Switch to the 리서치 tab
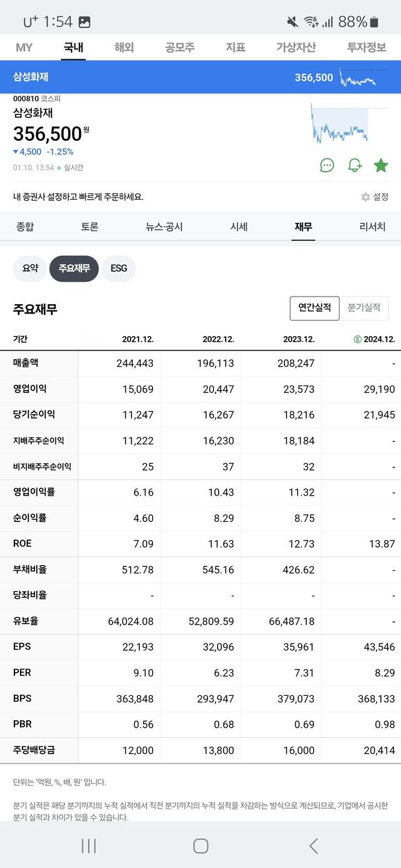Viewport: 401px width, 868px height. click(x=372, y=227)
